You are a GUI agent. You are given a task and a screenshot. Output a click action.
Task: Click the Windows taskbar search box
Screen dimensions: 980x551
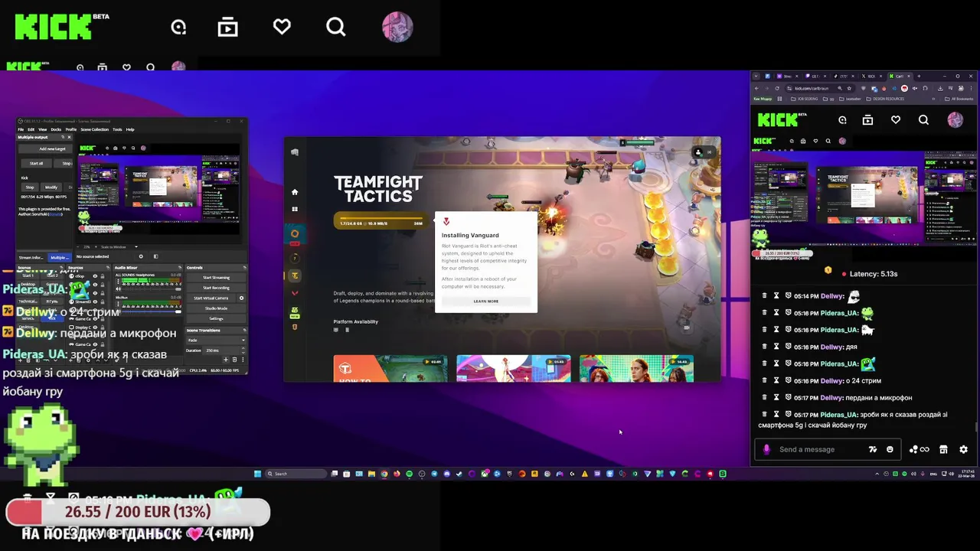296,474
